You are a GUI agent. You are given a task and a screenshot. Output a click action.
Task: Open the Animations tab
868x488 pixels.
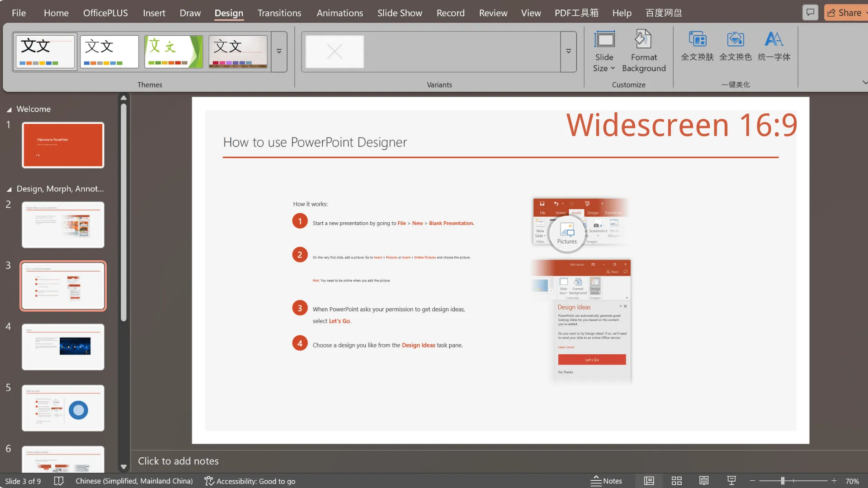pos(340,13)
